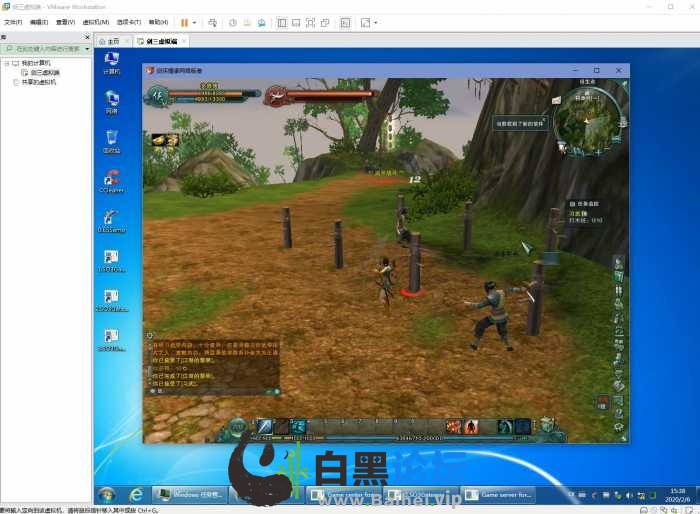Open the 计算机 desktop icon
Viewport: 700px width, 514px height.
coord(111,63)
